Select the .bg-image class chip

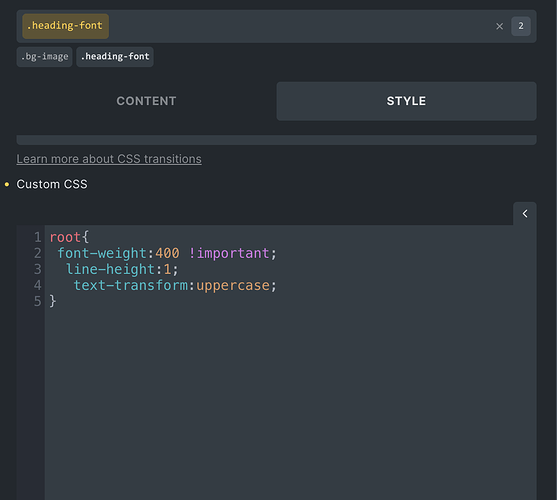[x=44, y=57]
